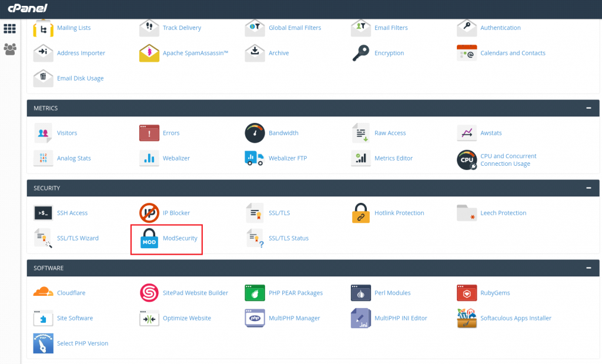This screenshot has height=364, width=602.
Task: Click the Visitors icon
Action: (43, 133)
